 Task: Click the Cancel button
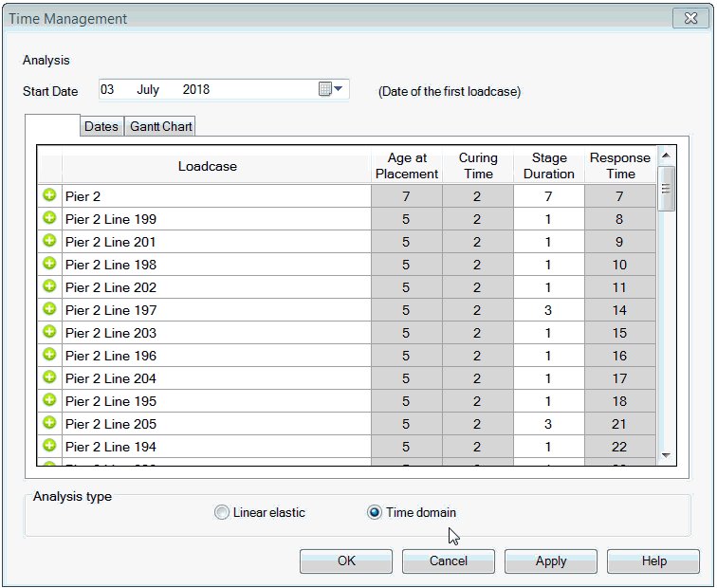[449, 561]
